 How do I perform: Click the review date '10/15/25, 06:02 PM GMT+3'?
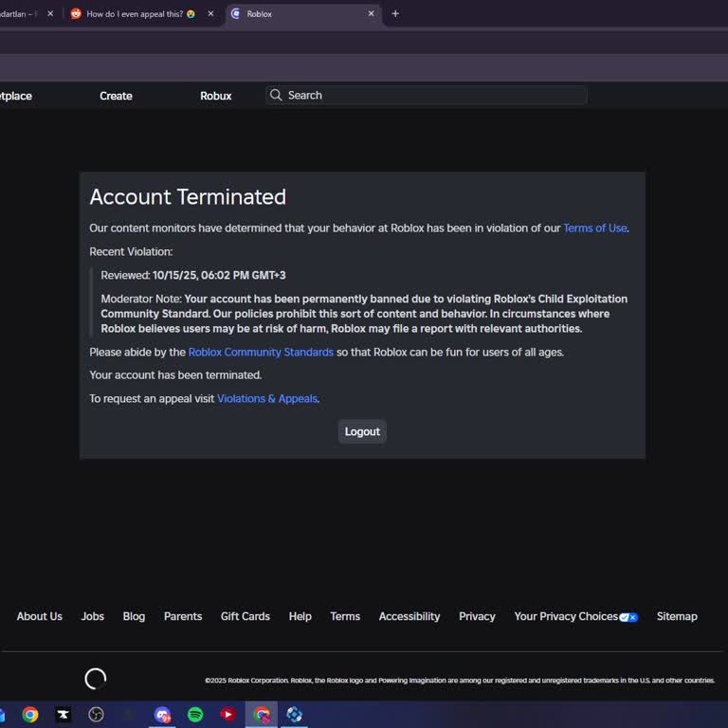[x=219, y=275]
